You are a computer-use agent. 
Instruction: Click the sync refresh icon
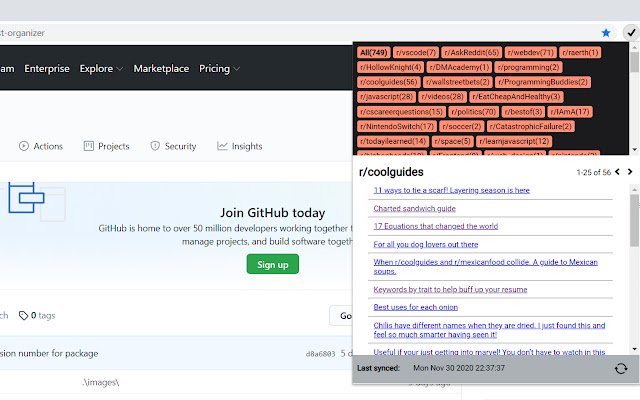(621, 369)
